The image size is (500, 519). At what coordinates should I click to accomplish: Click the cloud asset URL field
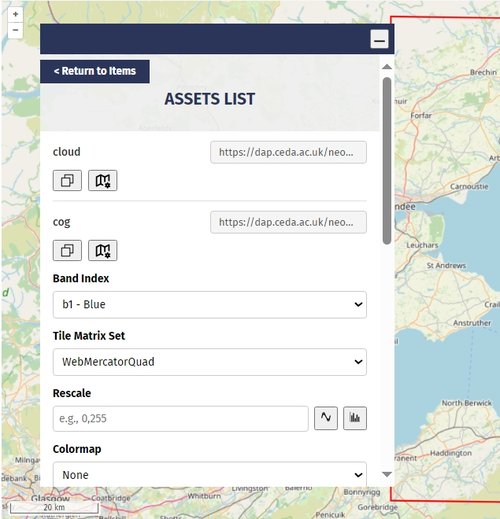click(x=288, y=152)
